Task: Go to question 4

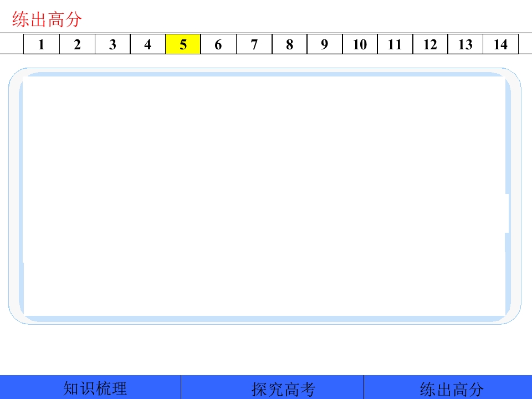Action: point(148,44)
